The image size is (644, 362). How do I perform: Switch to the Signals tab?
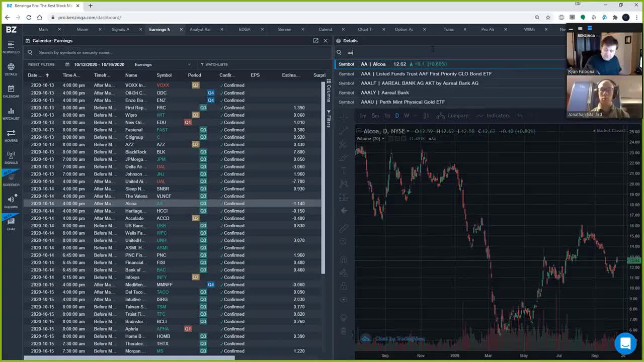(x=121, y=30)
